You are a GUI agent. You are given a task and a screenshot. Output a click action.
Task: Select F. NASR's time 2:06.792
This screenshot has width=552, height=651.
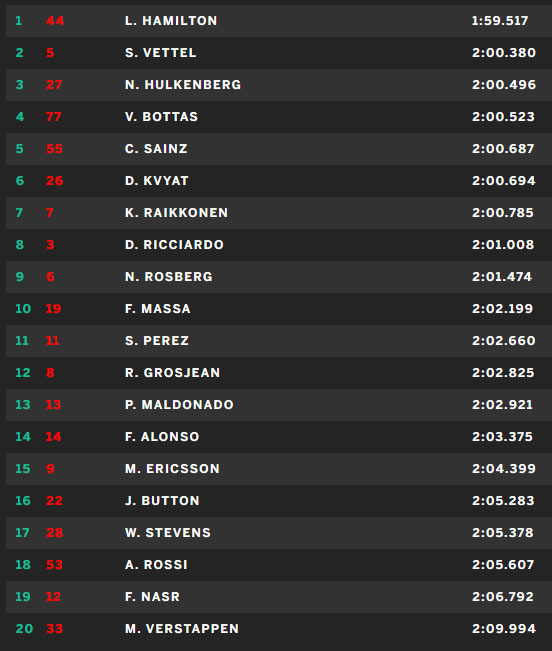pyautogui.click(x=503, y=597)
